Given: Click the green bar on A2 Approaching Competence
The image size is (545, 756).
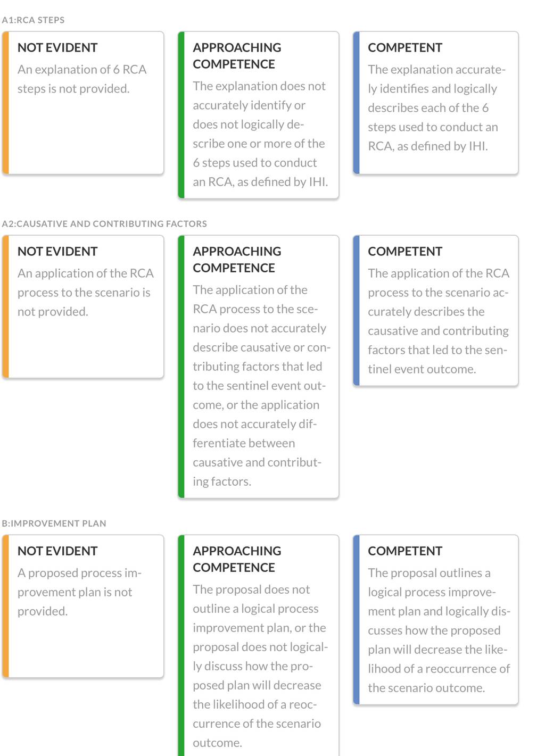Looking at the screenshot, I should tap(181, 367).
